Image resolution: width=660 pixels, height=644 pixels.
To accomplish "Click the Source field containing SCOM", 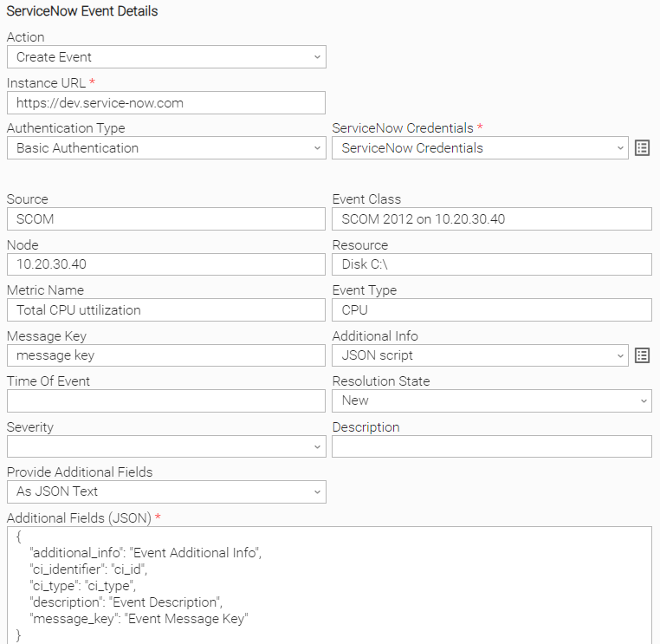I will coord(165,219).
